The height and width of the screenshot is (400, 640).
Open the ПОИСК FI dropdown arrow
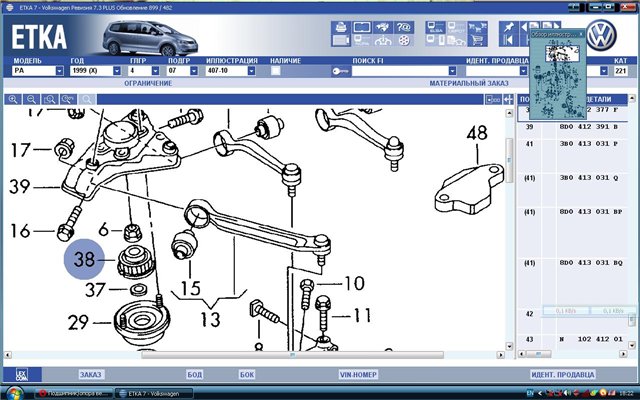point(452,71)
